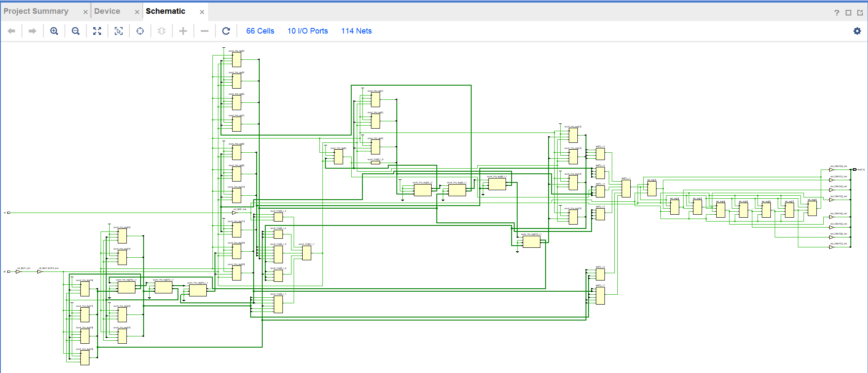868x373 pixels.
Task: Click the Auto-fit Selection crosshair icon
Action: point(140,31)
